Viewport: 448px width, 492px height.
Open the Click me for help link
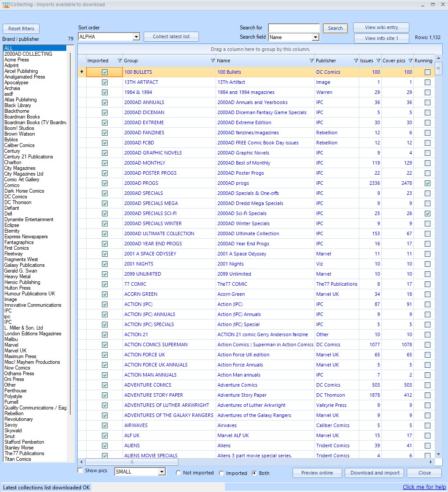click(x=424, y=487)
